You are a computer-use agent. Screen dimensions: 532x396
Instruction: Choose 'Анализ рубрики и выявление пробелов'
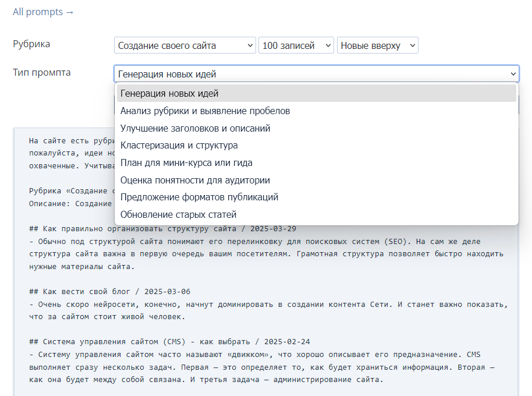[x=317, y=111]
